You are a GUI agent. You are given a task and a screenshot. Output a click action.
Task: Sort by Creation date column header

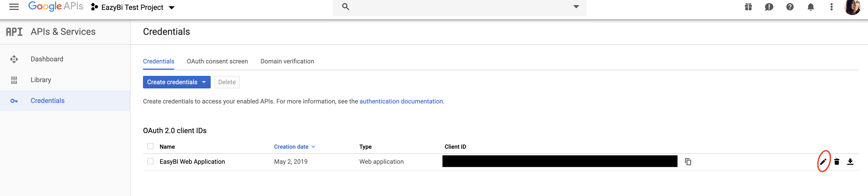(291, 147)
